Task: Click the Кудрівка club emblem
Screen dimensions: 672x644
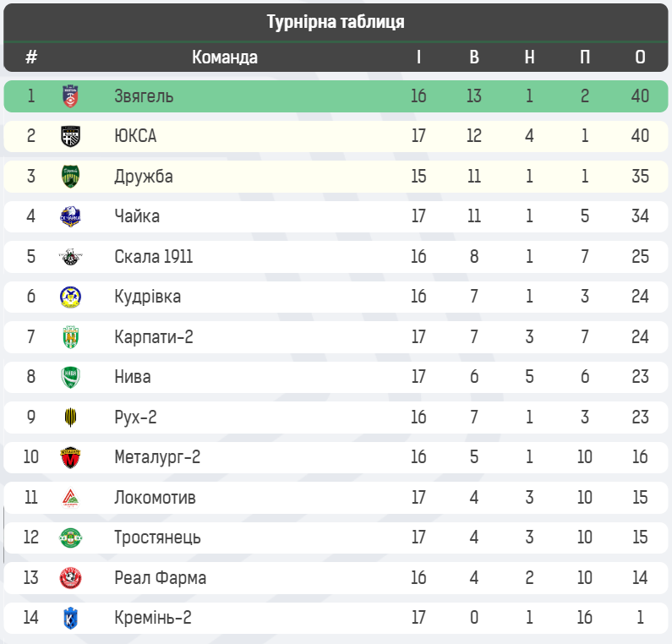Action: 70,297
